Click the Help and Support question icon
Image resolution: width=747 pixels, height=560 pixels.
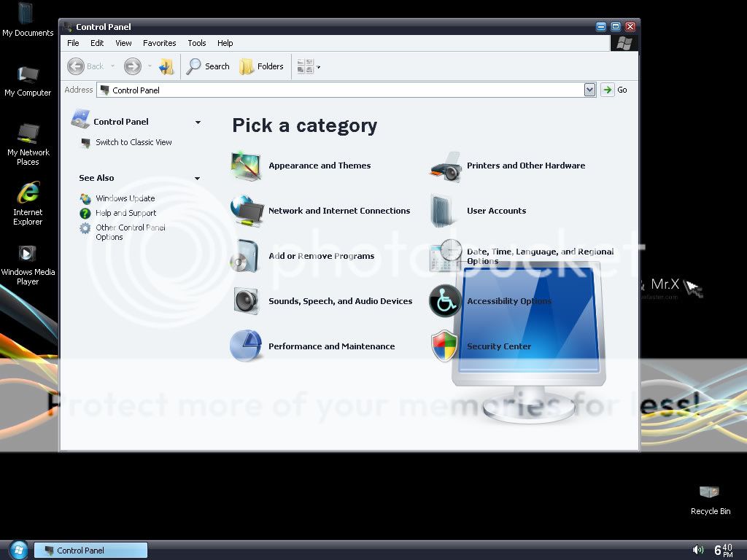85,214
